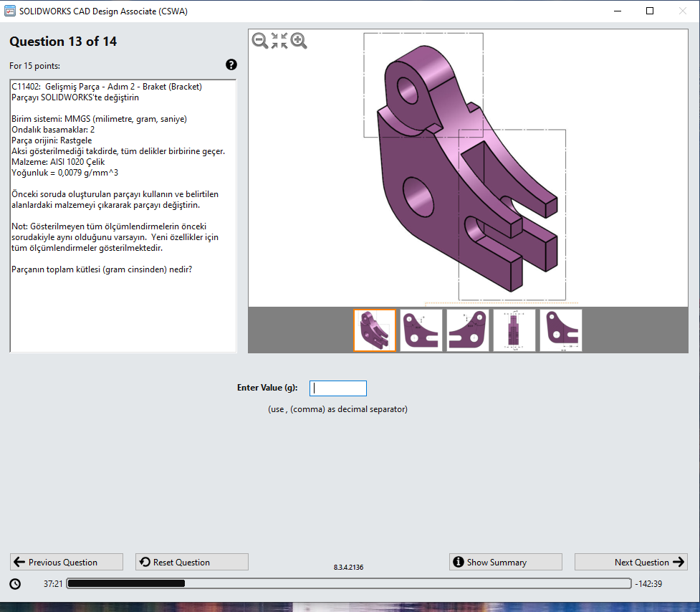Open the Show Summary panel
The image size is (700, 612).
(505, 562)
